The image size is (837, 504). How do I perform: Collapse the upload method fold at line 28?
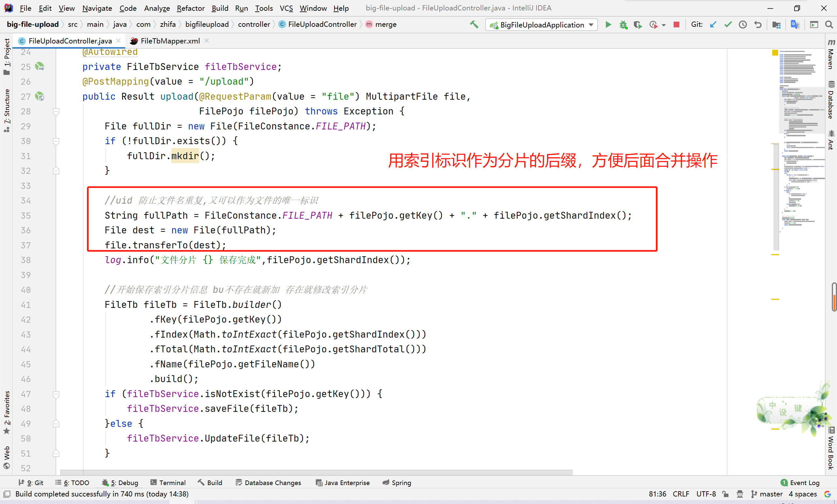tap(56, 111)
